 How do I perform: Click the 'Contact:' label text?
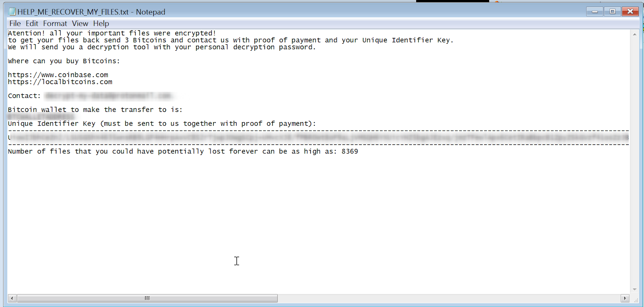(24, 95)
